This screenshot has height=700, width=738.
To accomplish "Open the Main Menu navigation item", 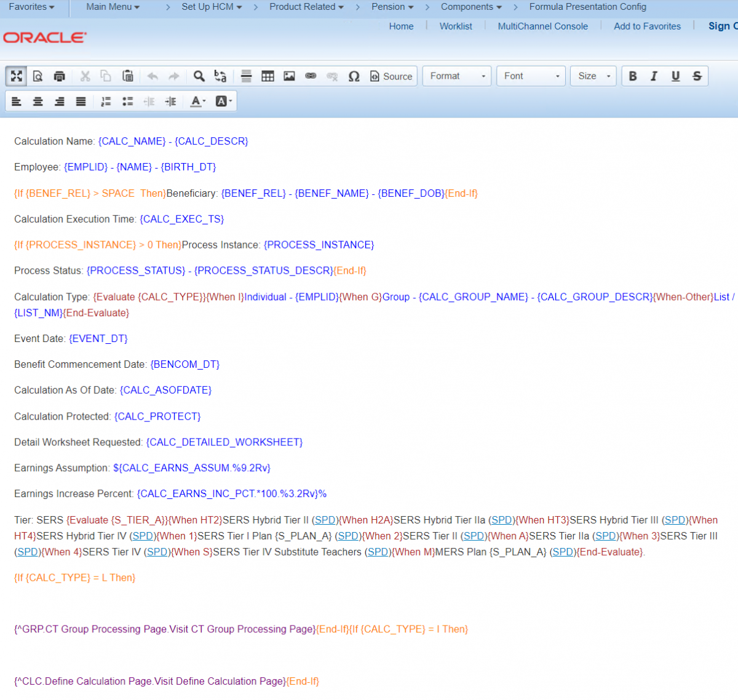I will coord(113,7).
